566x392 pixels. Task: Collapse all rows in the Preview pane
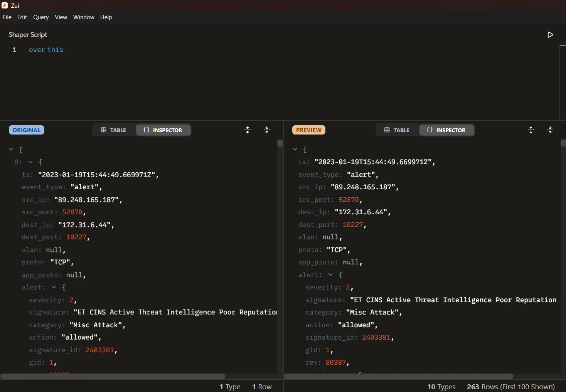coord(551,130)
